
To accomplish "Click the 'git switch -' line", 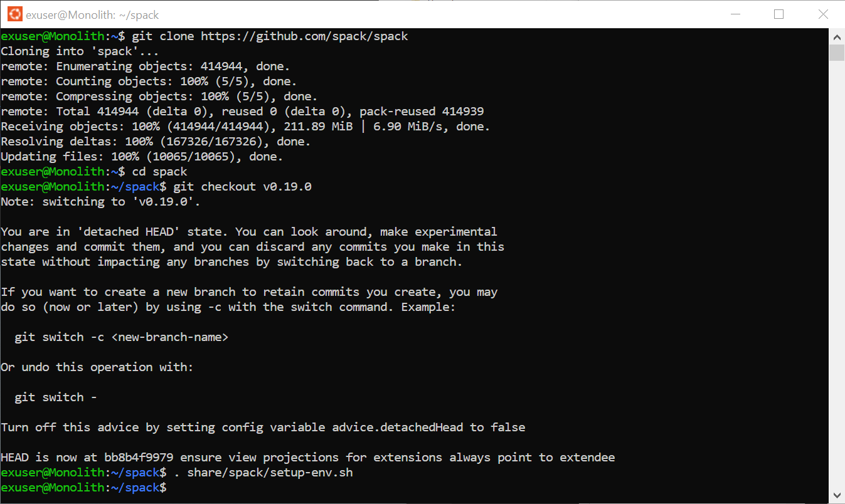I will pyautogui.click(x=56, y=397).
